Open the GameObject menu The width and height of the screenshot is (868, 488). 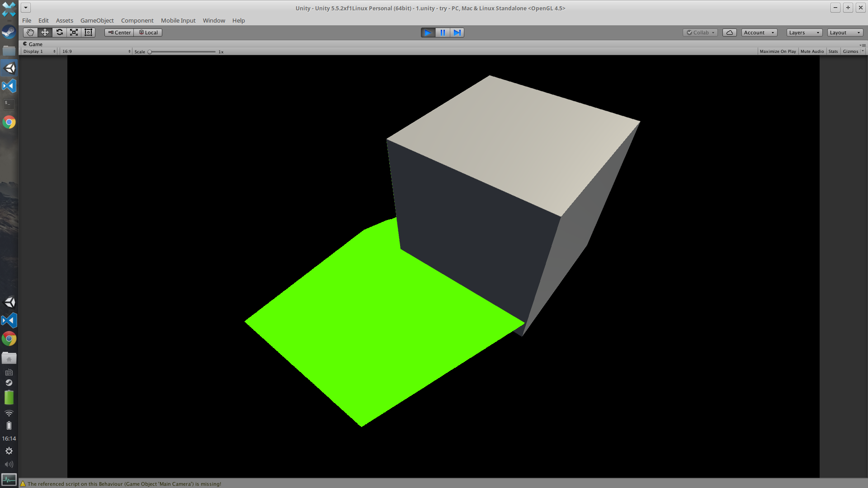pyautogui.click(x=97, y=20)
